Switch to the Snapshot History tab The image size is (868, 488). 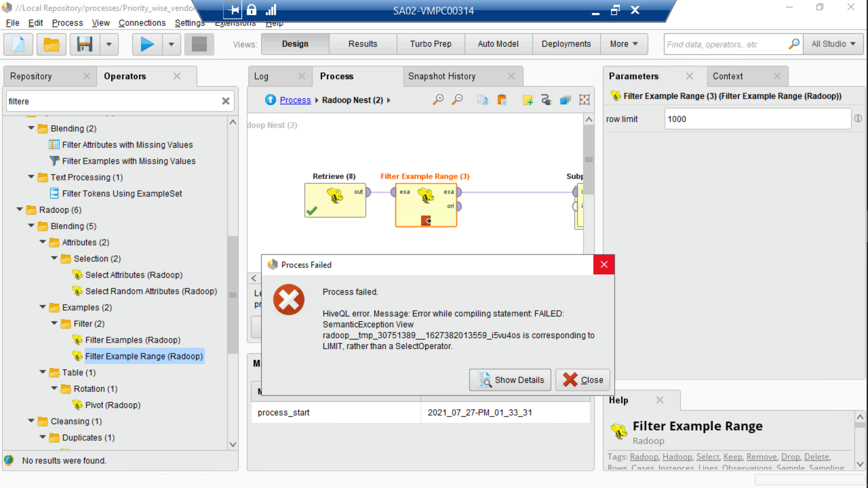point(441,76)
